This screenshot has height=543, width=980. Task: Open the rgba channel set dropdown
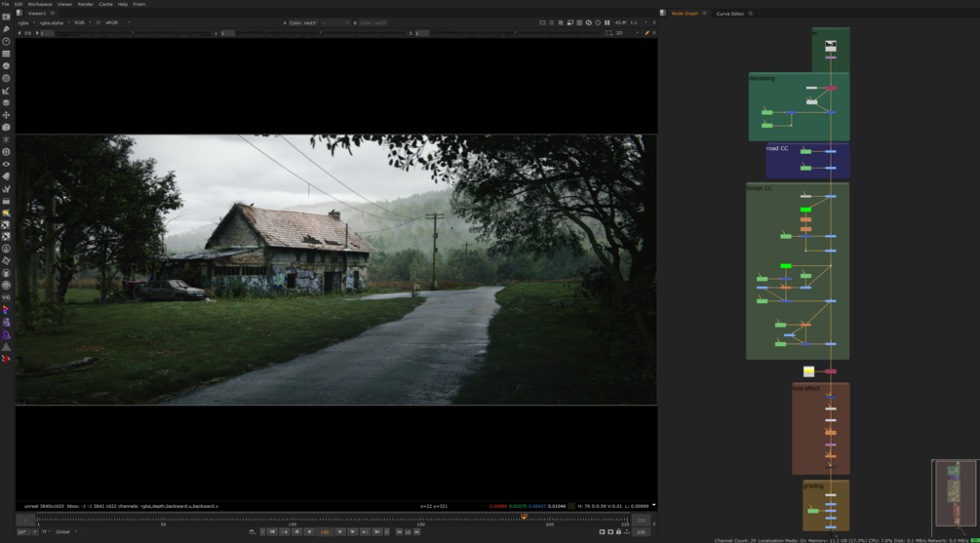click(26, 22)
